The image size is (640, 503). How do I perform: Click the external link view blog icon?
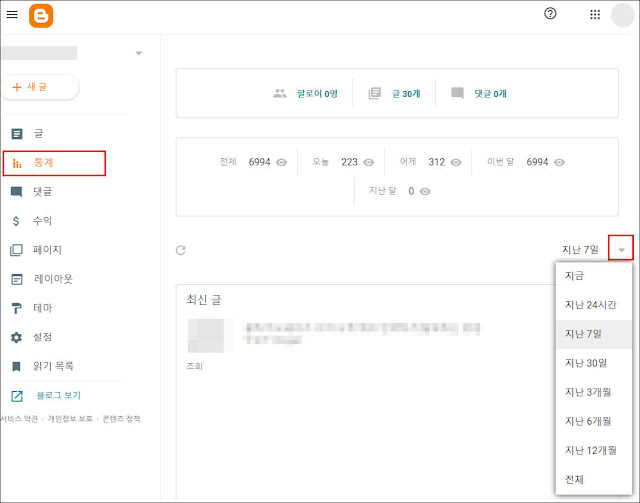tap(17, 396)
